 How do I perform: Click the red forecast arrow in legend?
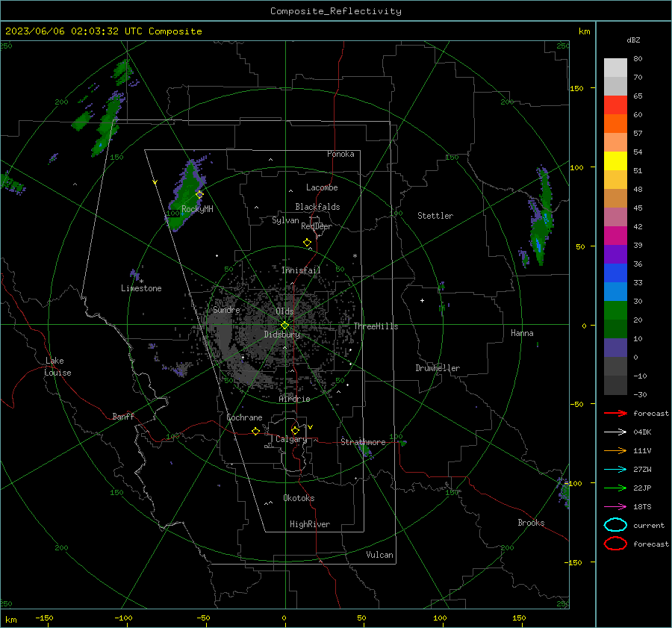click(615, 413)
